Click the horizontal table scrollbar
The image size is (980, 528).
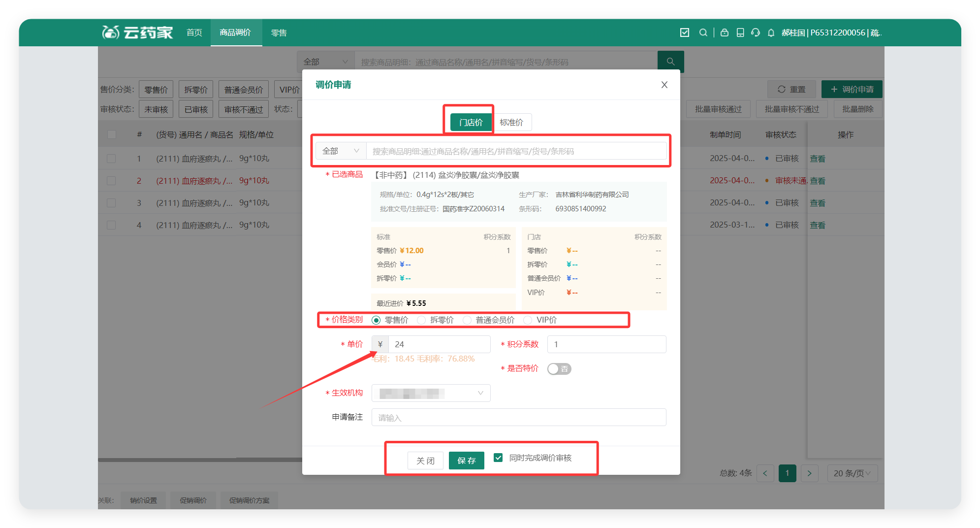[200, 460]
